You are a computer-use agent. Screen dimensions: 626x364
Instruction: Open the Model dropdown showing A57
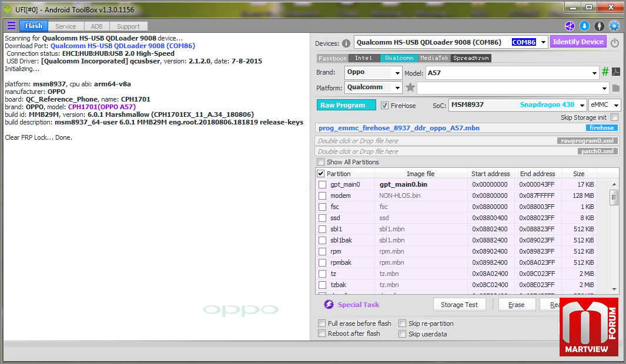tap(594, 73)
